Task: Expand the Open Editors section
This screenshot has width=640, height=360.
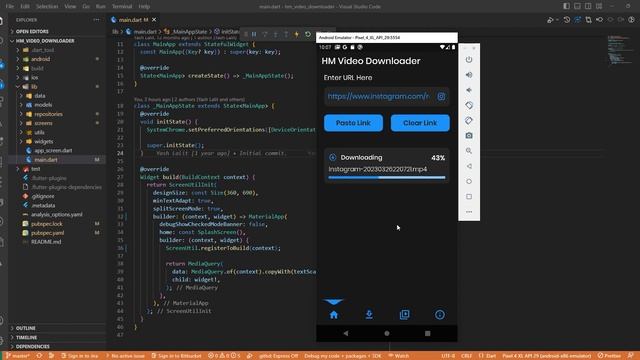Action: (32, 31)
